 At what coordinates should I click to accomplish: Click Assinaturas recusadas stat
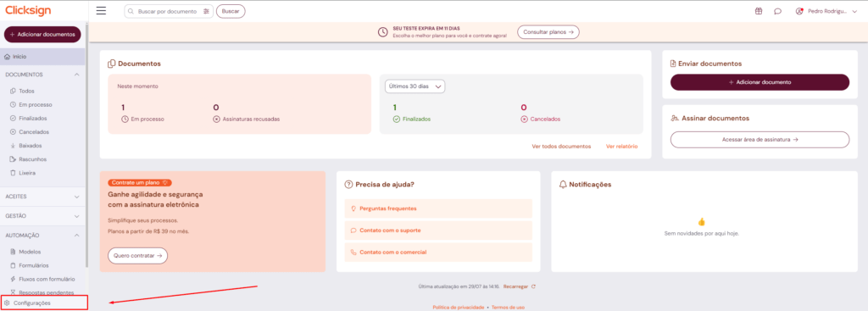click(x=247, y=113)
